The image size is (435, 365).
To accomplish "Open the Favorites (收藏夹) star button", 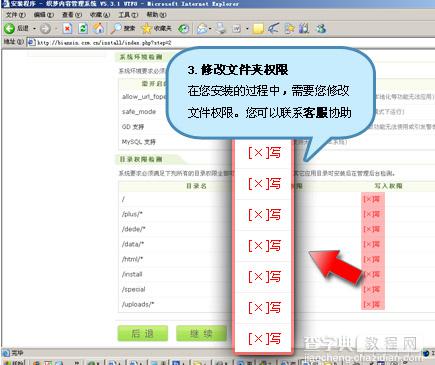I will click(156, 29).
